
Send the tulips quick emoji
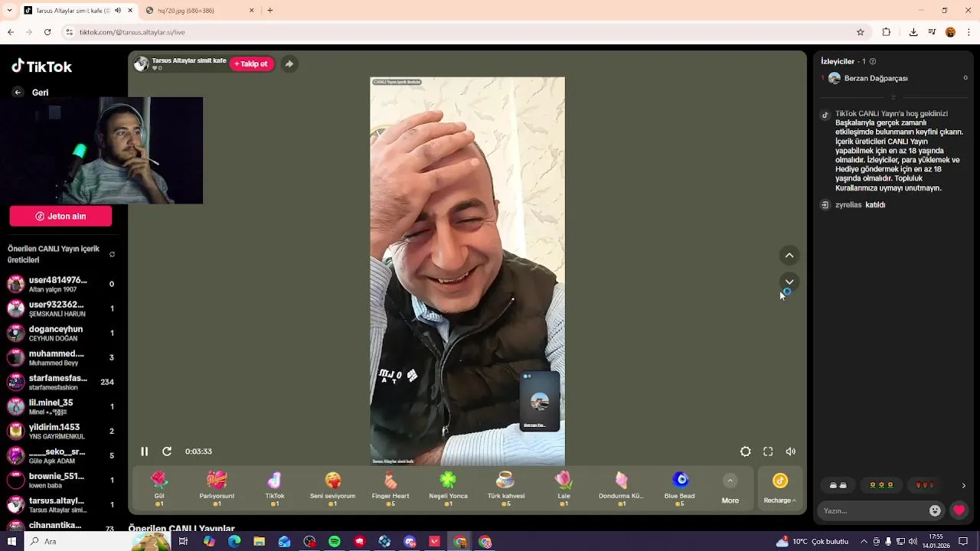[x=925, y=485]
